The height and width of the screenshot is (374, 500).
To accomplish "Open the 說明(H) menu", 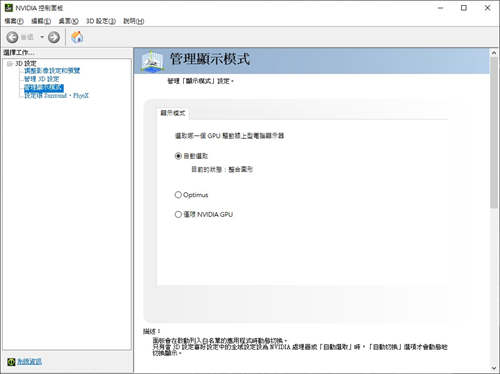I will tap(134, 21).
